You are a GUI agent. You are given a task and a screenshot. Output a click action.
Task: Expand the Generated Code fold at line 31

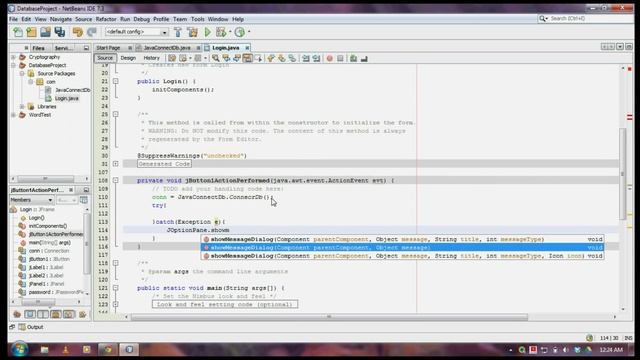click(116, 164)
